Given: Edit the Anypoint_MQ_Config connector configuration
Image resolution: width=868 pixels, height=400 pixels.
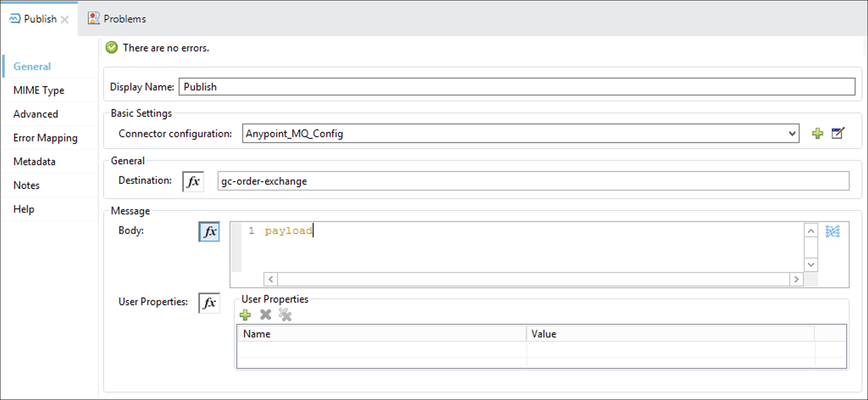Looking at the screenshot, I should (837, 133).
